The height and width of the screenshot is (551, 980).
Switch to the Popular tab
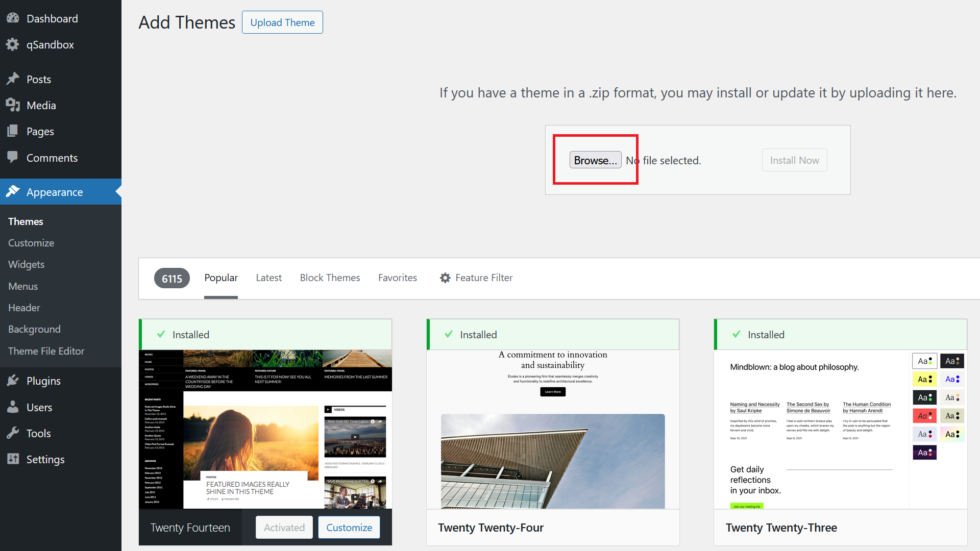pos(221,278)
